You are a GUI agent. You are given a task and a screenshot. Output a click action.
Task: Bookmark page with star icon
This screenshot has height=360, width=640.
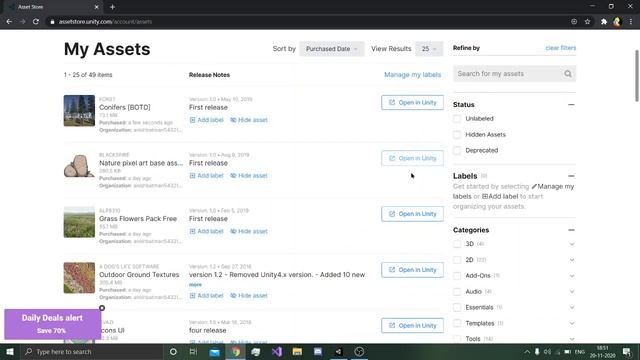pos(587,22)
